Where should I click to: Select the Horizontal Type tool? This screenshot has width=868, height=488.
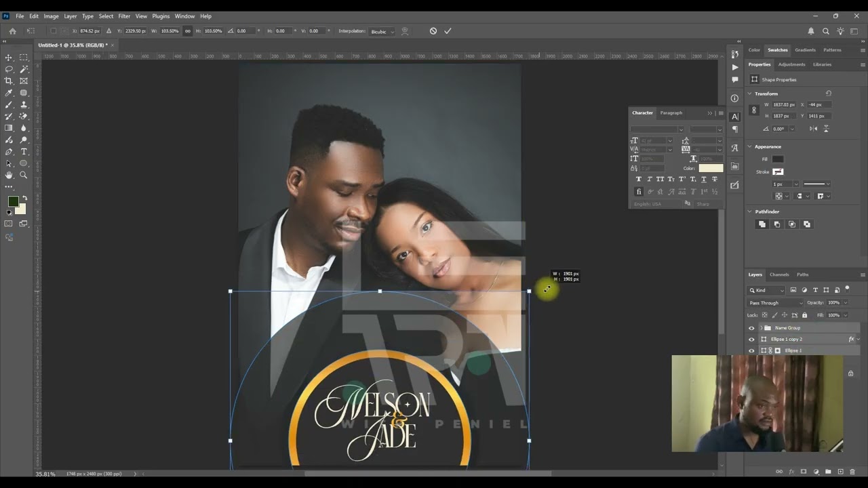(24, 152)
